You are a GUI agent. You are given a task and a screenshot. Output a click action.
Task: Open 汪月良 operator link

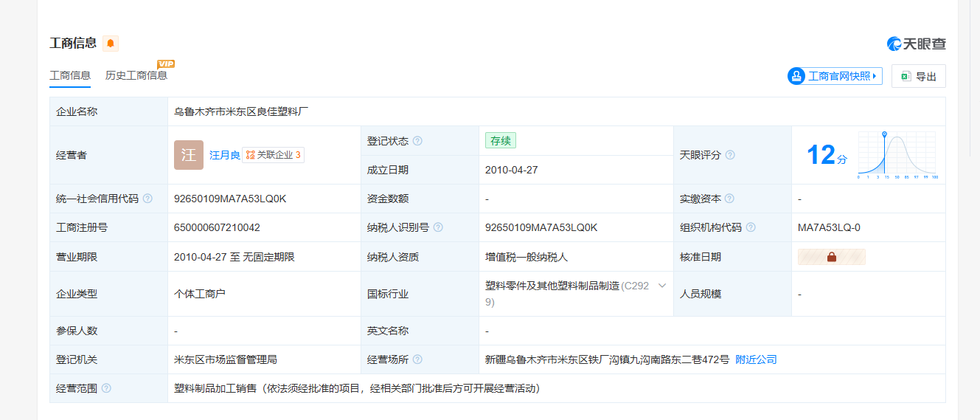click(224, 155)
